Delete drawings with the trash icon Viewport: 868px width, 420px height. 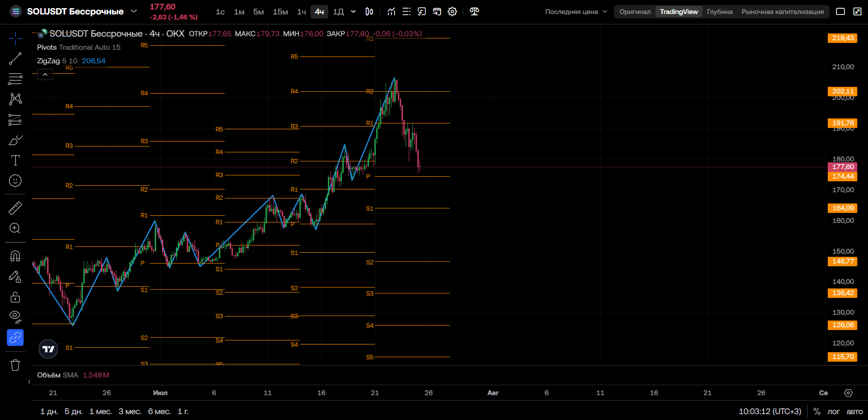pos(15,365)
